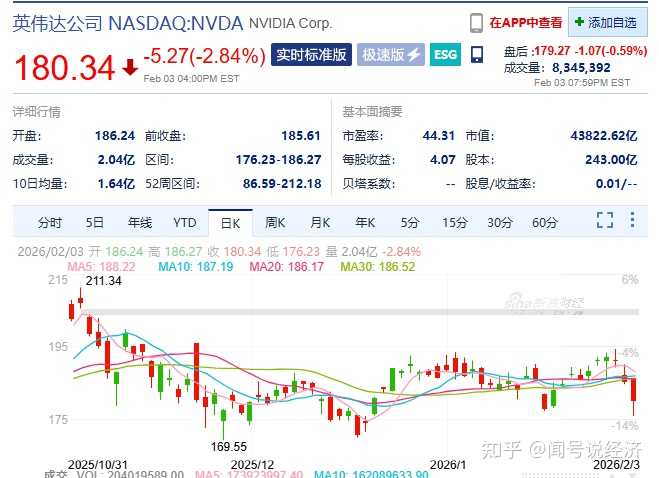This screenshot has height=478, width=659.
Task: Click the 盘后 price 179.27
Action: pos(552,51)
